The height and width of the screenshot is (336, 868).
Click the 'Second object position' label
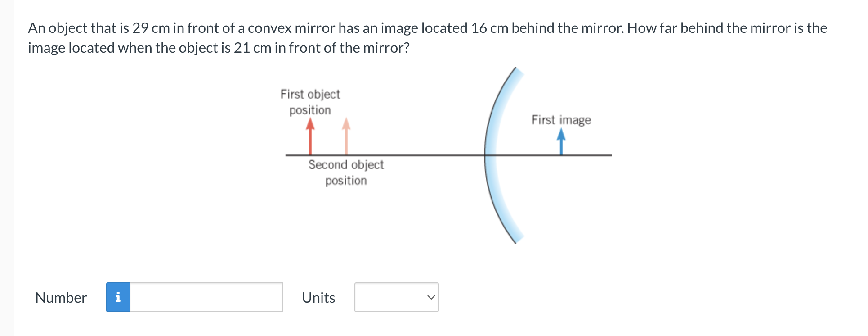tap(346, 173)
